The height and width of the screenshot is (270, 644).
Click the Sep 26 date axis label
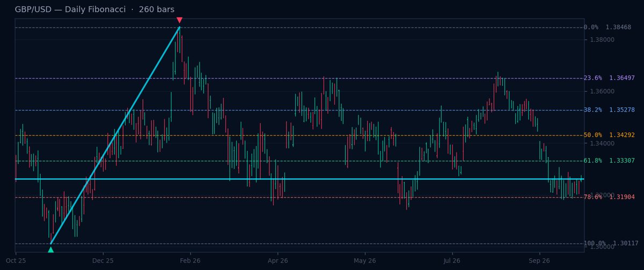tap(539, 261)
